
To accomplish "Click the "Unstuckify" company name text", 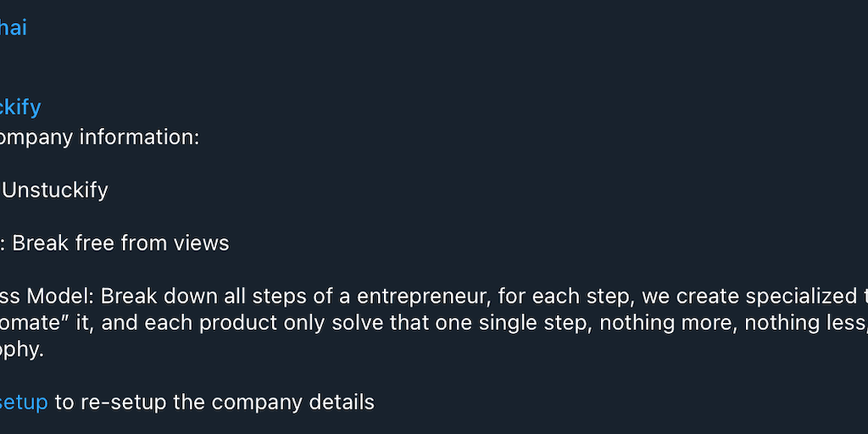I will [x=55, y=190].
